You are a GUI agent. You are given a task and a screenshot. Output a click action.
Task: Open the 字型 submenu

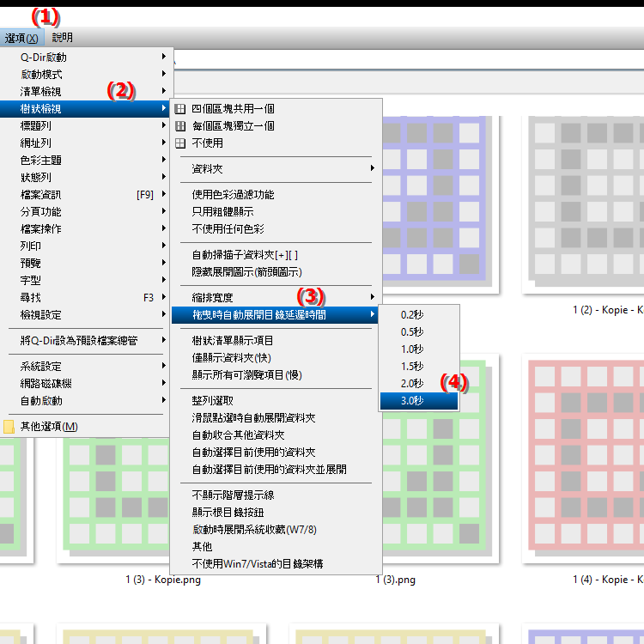[x=85, y=281]
